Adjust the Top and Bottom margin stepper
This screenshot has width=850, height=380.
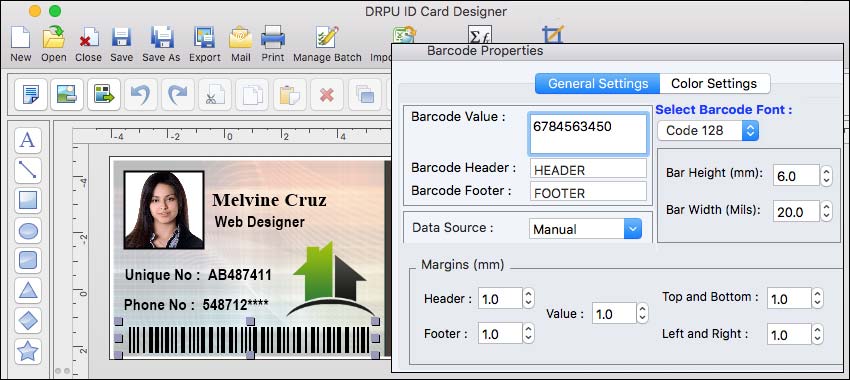coord(817,298)
